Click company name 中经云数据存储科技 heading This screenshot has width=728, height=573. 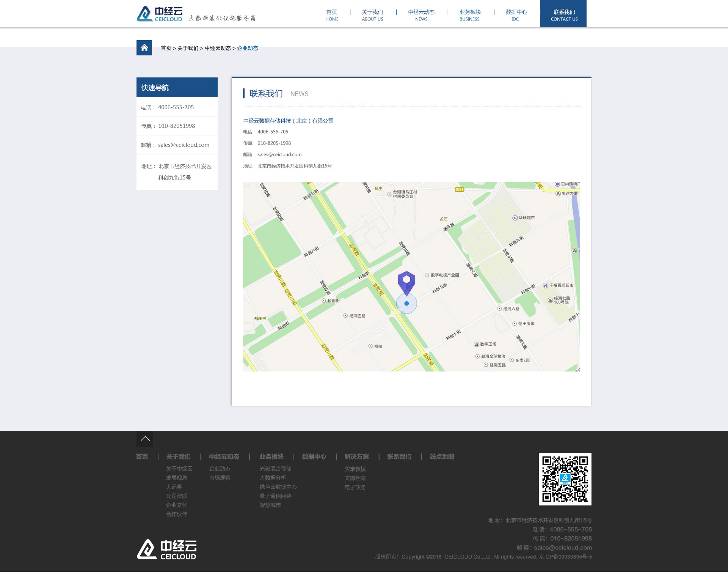pos(288,121)
